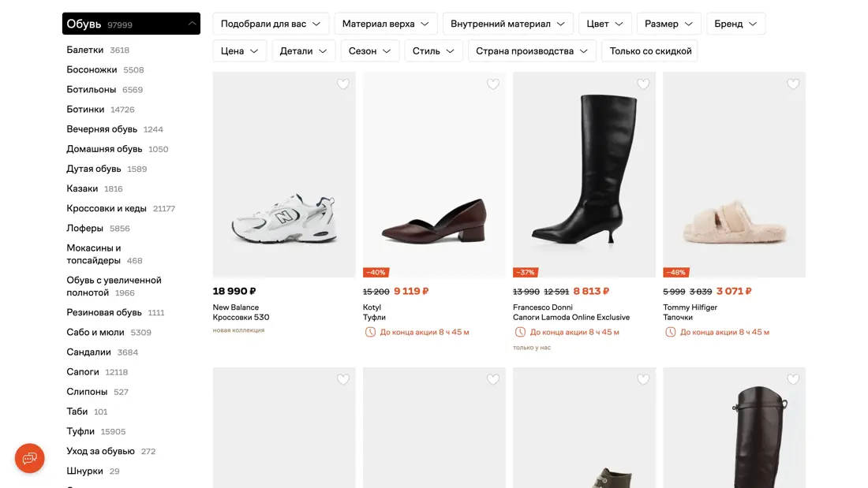The image size is (868, 488).
Task: Toggle the 'Только со скидкой' filter
Action: click(x=650, y=51)
